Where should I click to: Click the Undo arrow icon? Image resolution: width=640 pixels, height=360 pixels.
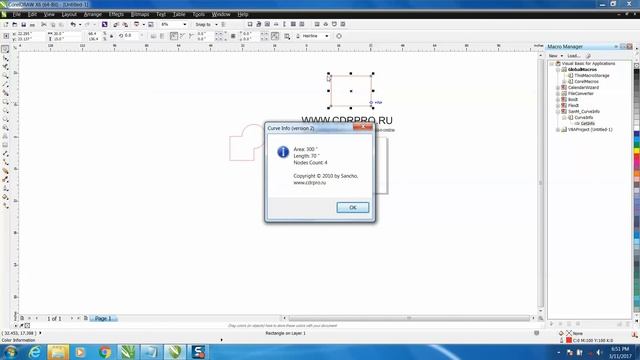(73, 24)
